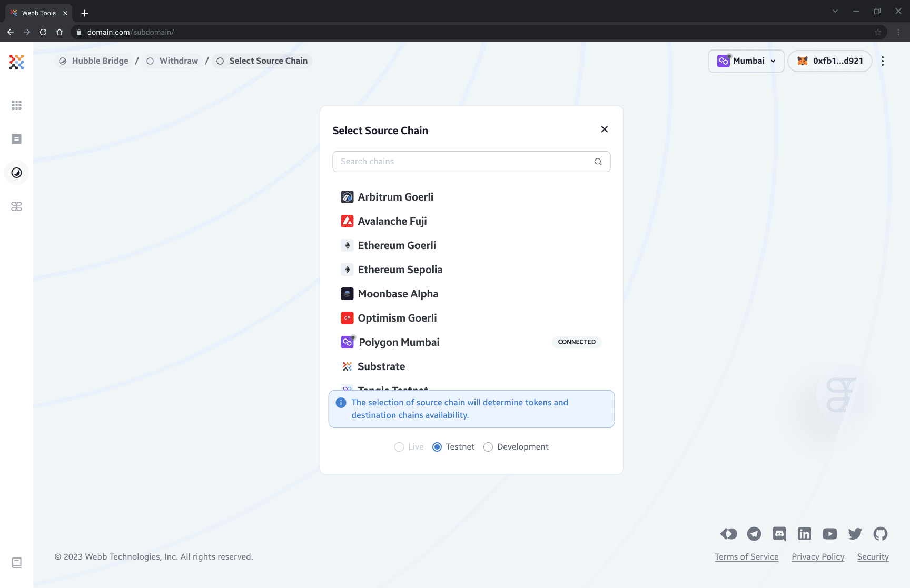Open the three-dot menu beside wallet address

883,61
